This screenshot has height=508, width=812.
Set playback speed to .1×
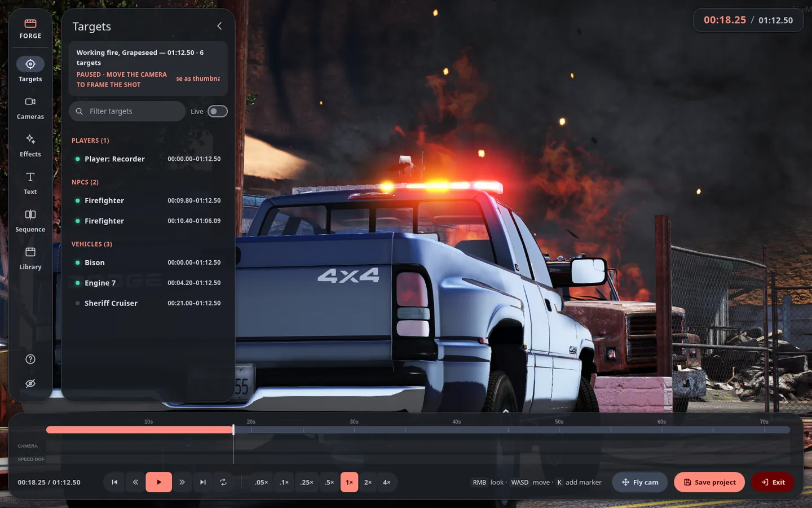pos(284,482)
